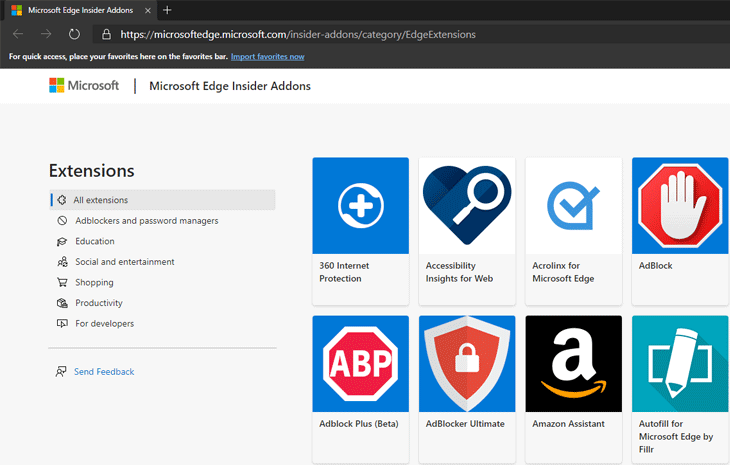Open 360 Internet Protection extension icon
The height and width of the screenshot is (465, 730).
[x=361, y=206]
